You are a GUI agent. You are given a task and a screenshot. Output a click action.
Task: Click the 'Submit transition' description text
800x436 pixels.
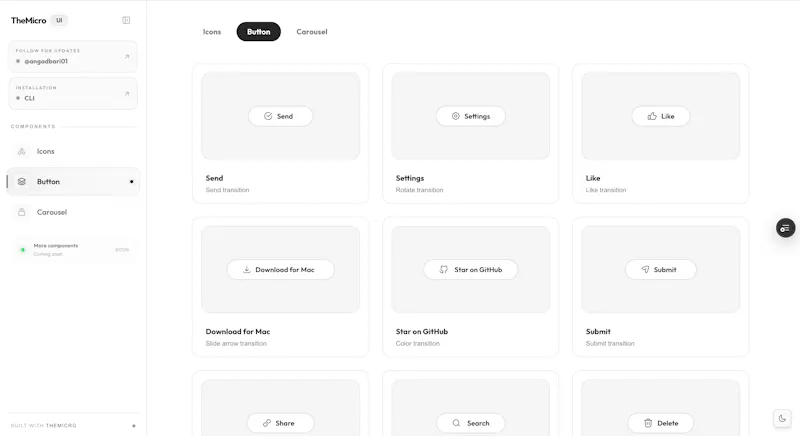(610, 343)
